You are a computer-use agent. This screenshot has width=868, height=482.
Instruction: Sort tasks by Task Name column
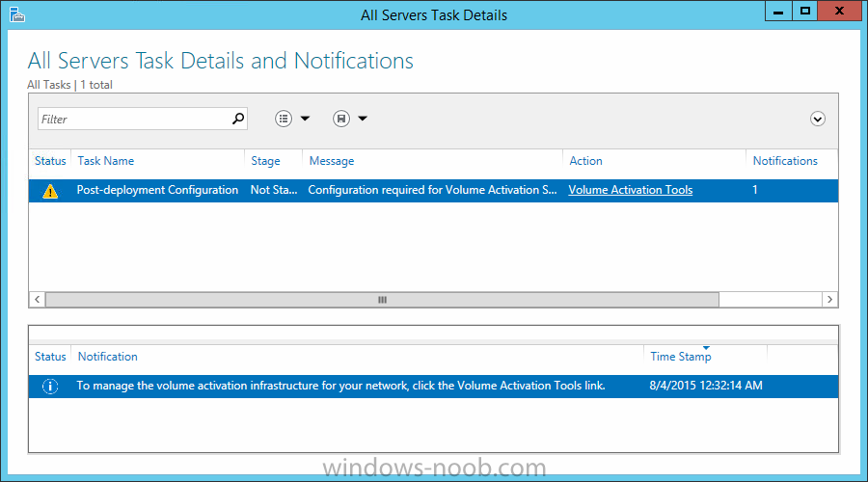pos(106,161)
